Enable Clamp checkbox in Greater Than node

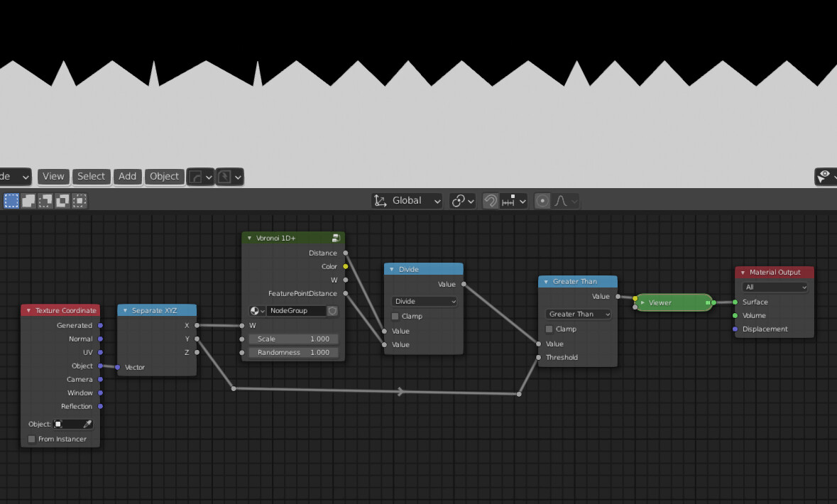[549, 329]
